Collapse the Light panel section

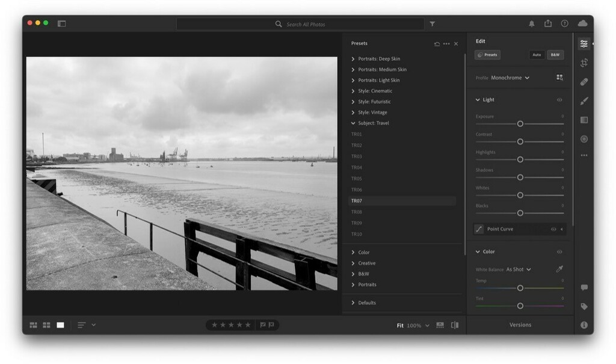point(478,100)
